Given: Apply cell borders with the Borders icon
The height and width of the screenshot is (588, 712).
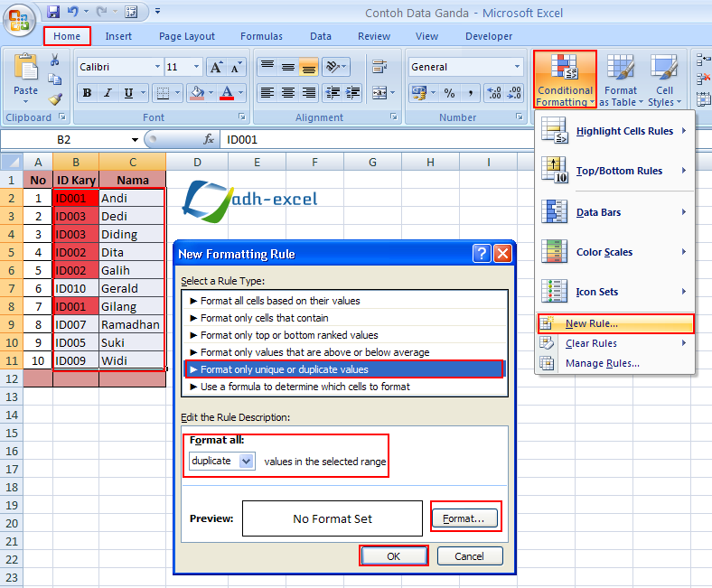Looking at the screenshot, I should tap(163, 93).
